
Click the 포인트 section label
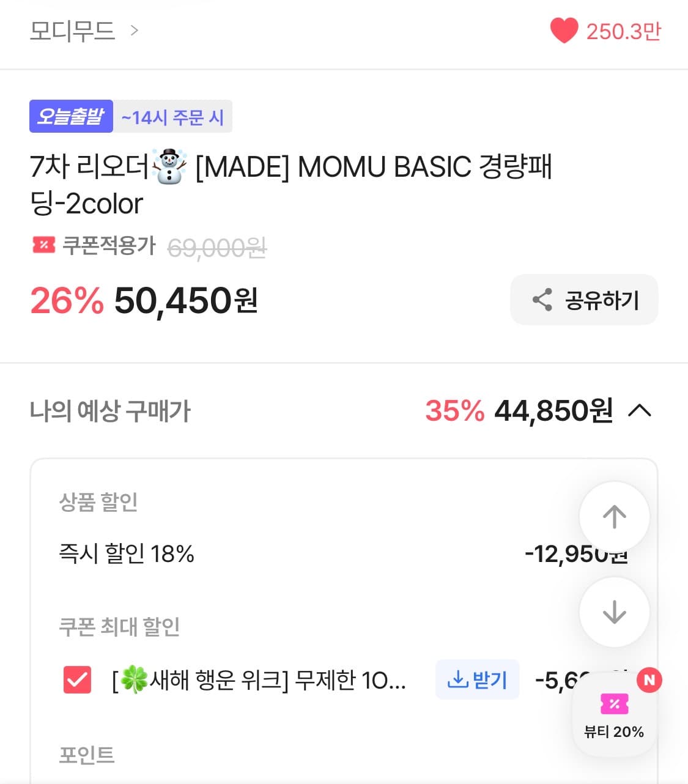click(87, 756)
